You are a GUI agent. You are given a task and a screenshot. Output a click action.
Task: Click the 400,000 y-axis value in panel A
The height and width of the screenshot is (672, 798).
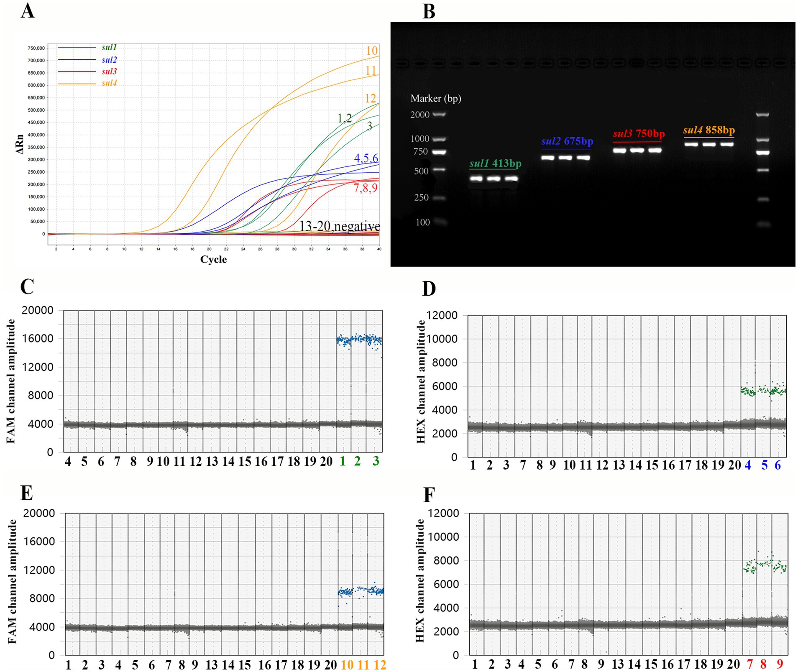click(36, 135)
